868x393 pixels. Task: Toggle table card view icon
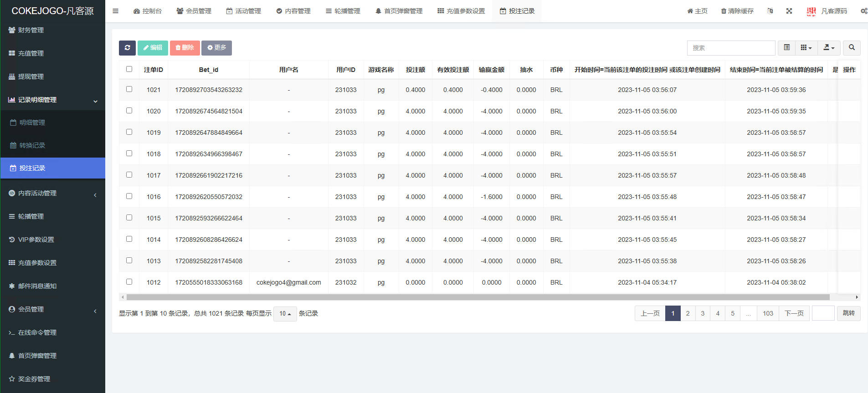786,48
